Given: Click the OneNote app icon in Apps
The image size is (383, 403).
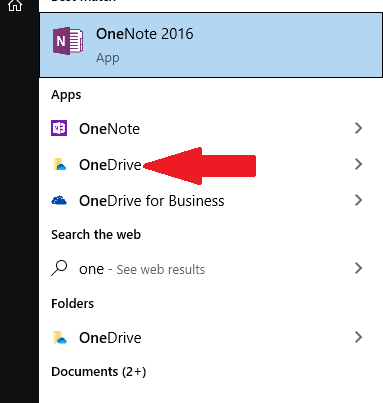Looking at the screenshot, I should click(x=59, y=128).
